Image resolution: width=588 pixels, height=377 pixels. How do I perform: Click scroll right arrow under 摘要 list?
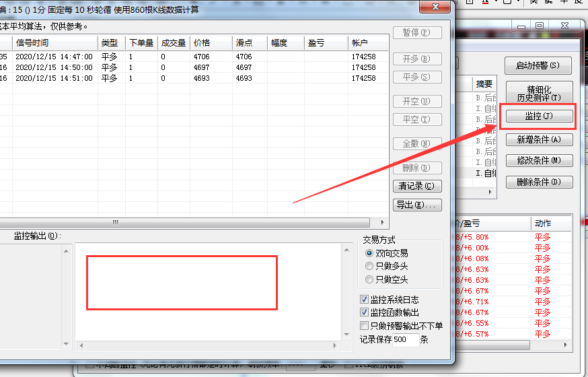pos(490,192)
